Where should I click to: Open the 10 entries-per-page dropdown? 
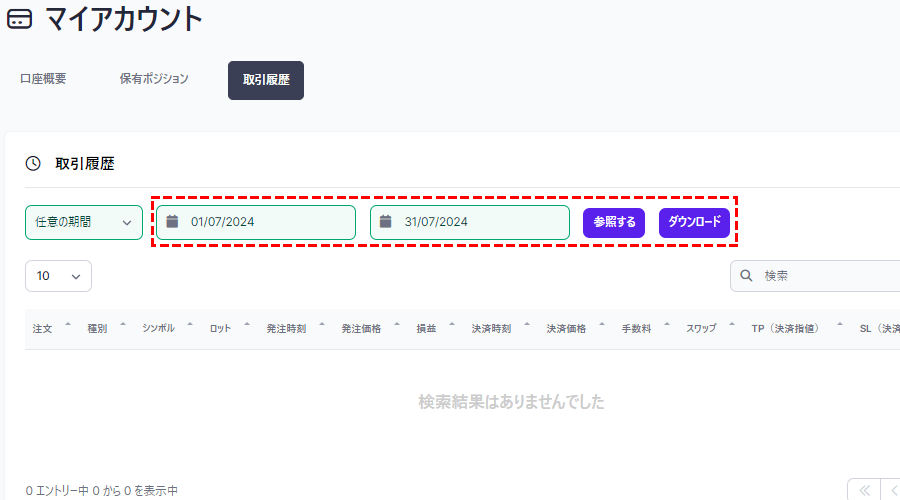pos(58,276)
